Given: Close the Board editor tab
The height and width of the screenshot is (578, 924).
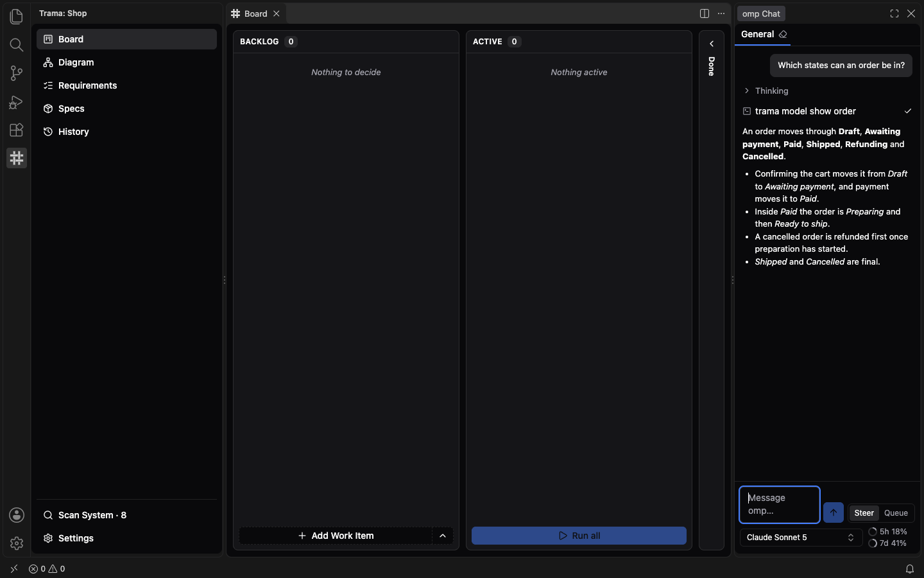Looking at the screenshot, I should 277,13.
